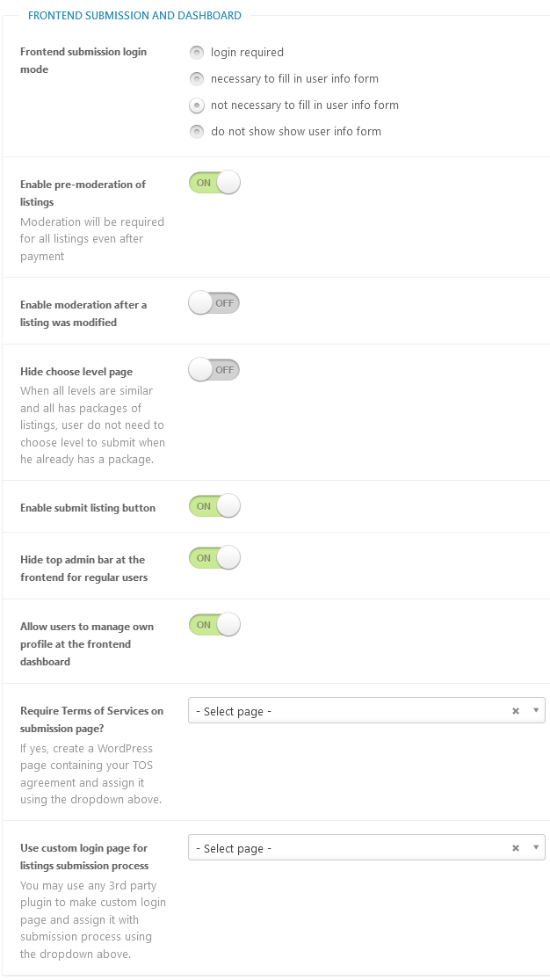Enable moderation after listing was modified
This screenshot has height=980, width=550.
pos(214,303)
